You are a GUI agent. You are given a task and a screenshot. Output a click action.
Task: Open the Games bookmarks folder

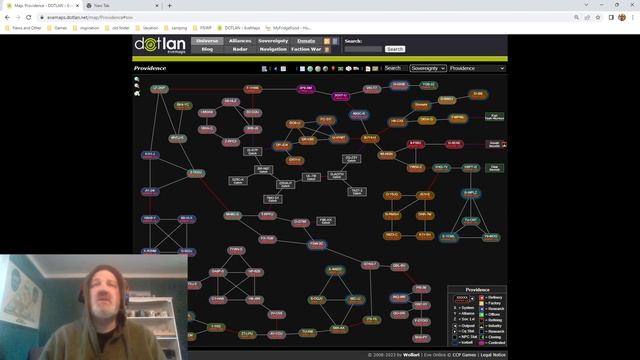pos(57,28)
